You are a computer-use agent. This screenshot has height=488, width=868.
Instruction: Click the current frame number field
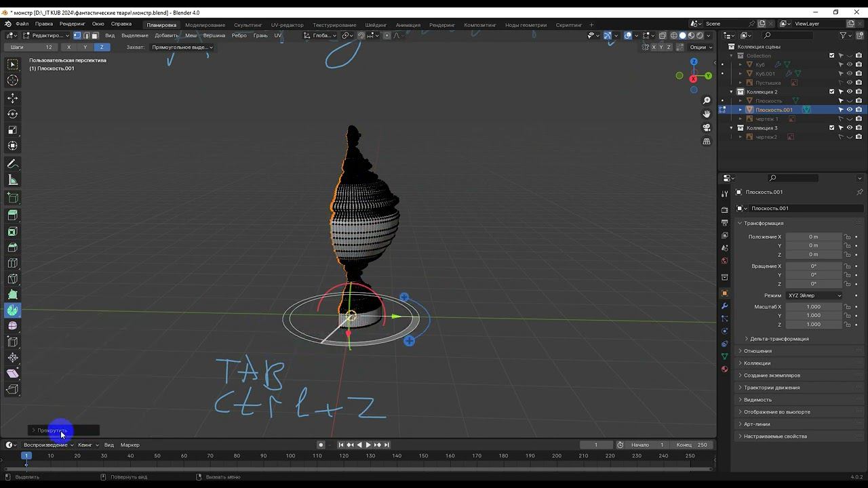(596, 445)
